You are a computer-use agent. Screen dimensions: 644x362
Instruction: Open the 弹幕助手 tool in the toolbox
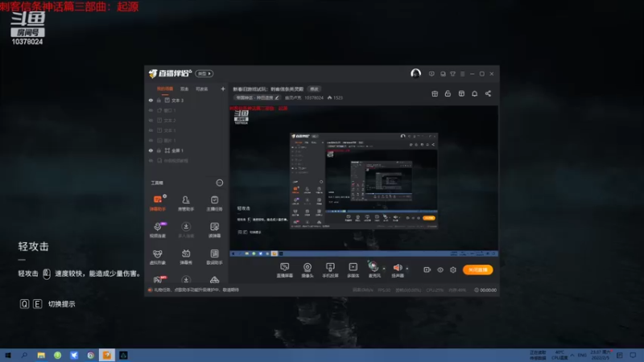click(x=157, y=203)
